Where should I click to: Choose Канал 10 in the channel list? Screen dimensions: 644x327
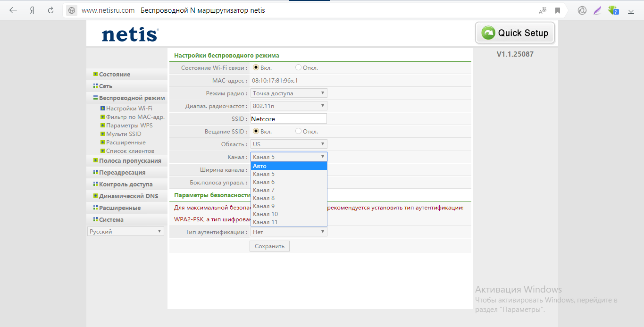coord(289,214)
